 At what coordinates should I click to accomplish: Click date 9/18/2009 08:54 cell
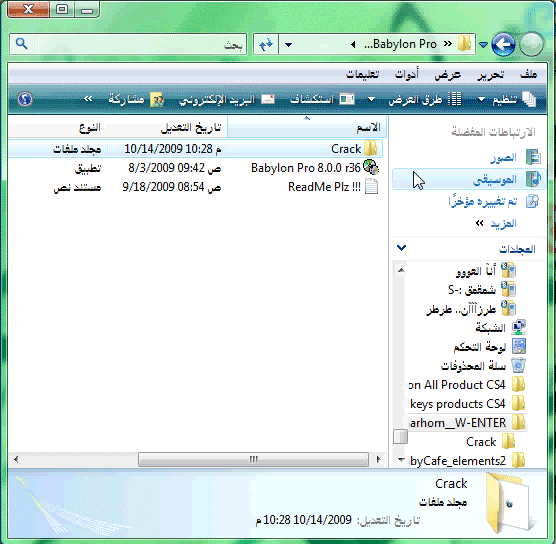172,187
